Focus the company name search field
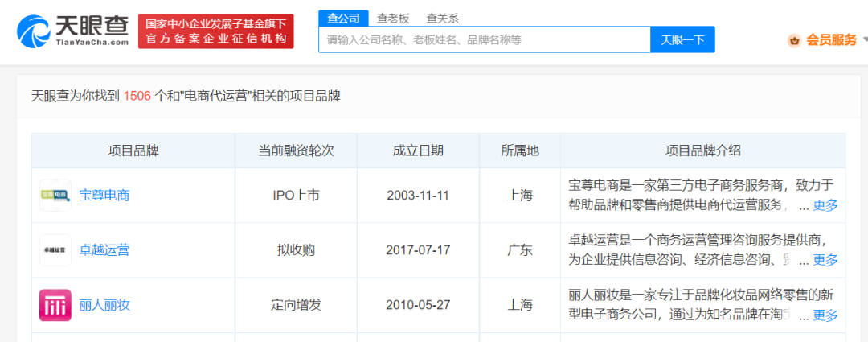Screen dimensions: 868x342 (485, 40)
